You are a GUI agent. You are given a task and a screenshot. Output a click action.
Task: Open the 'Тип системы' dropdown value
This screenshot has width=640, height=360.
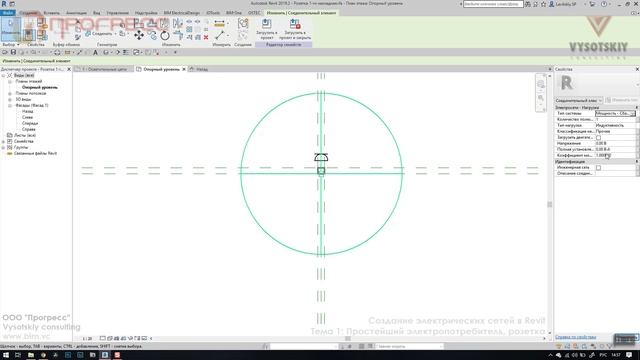click(x=615, y=113)
